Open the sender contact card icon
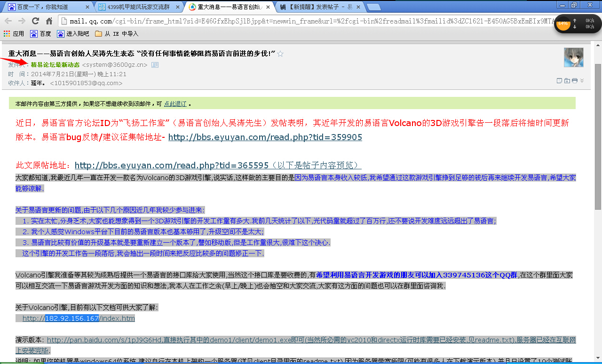The width and height of the screenshot is (602, 364). 155,65
